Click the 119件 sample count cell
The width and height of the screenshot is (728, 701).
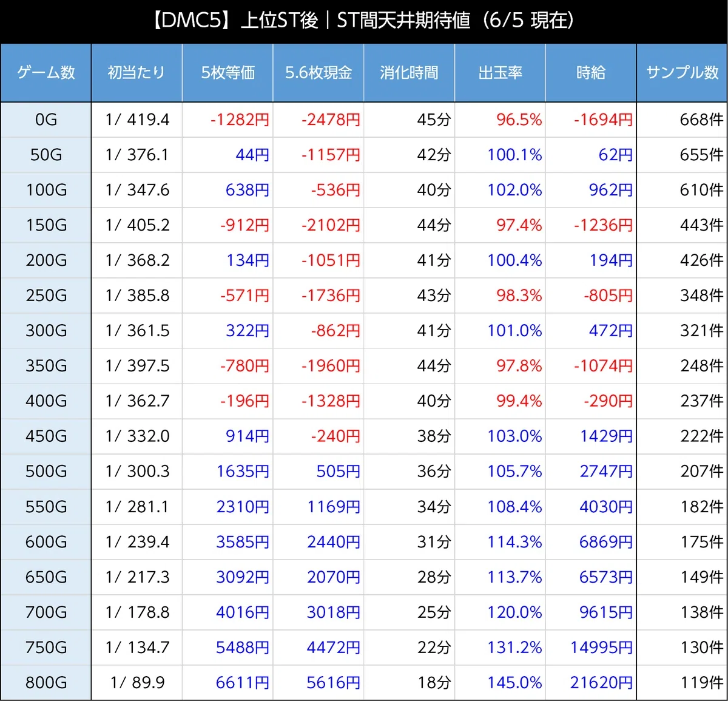[x=682, y=683]
